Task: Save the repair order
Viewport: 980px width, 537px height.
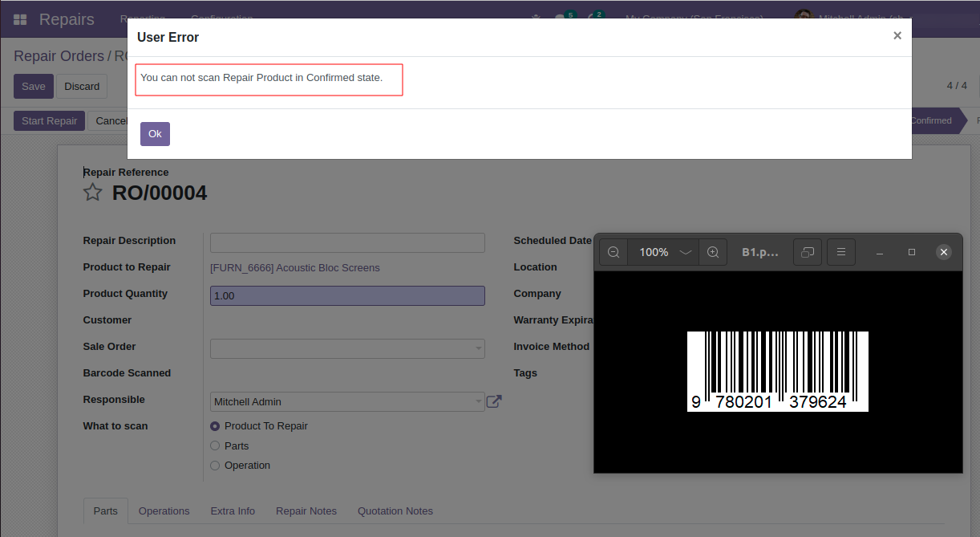Action: (34, 87)
